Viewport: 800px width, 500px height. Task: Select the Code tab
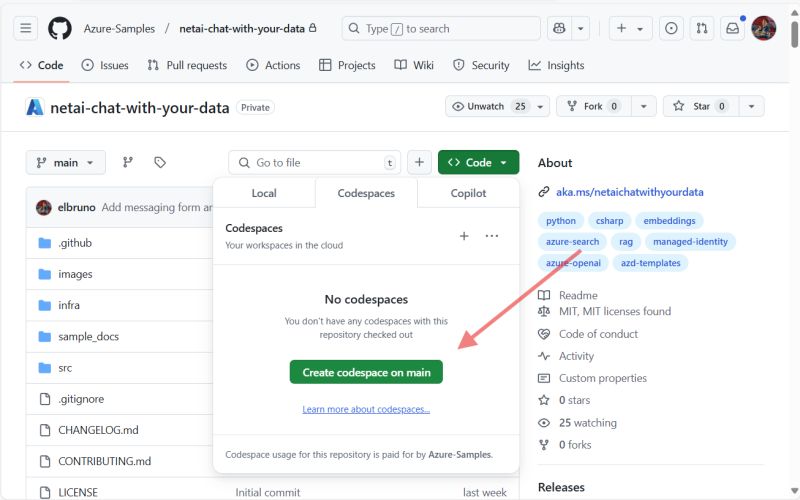[x=42, y=65]
